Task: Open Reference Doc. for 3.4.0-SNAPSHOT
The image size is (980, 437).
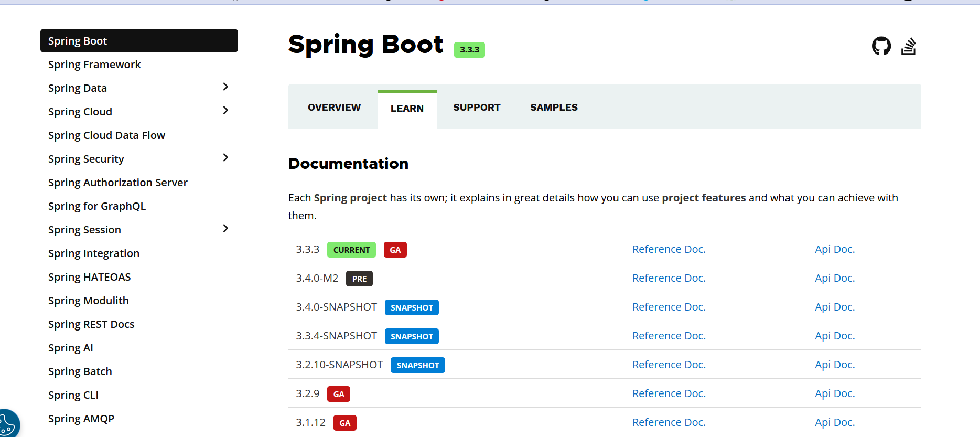Action: click(669, 307)
